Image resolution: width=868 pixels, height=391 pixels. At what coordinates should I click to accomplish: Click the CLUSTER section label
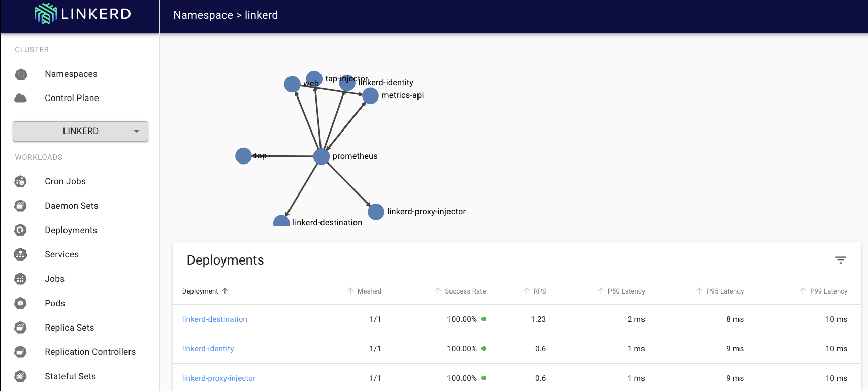(x=32, y=50)
